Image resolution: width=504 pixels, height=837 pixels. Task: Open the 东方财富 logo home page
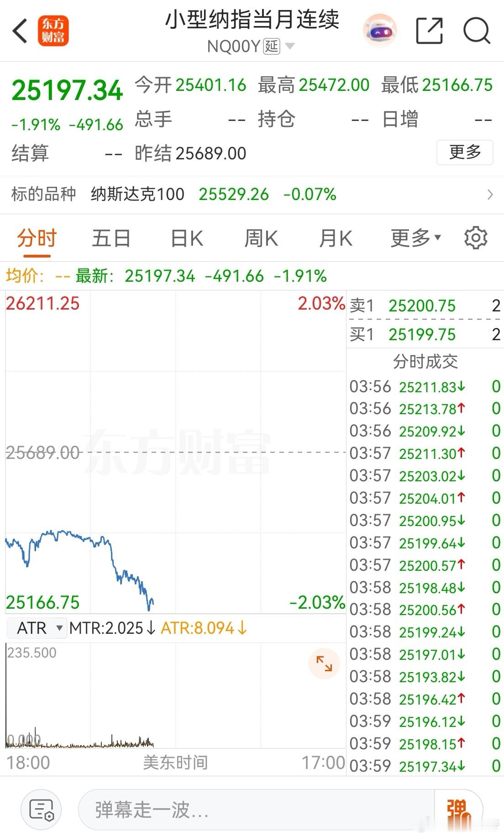[x=53, y=31]
